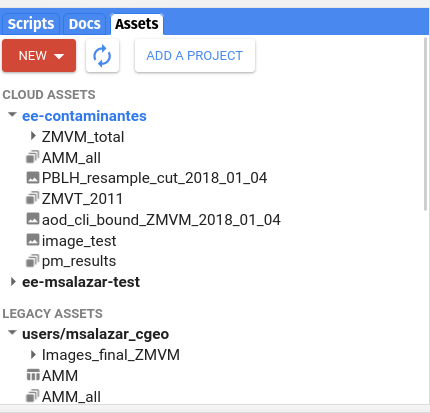Switch to the Scripts tab

click(31, 24)
